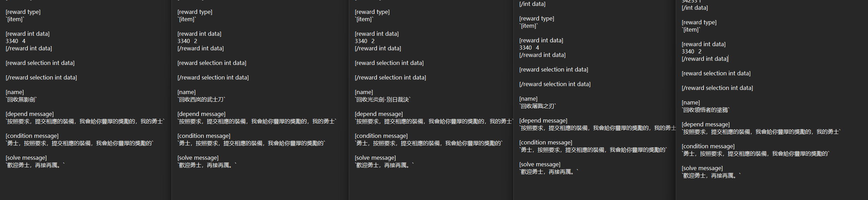Click [/int data] tag in 回收屠戮之刃 pane

tap(532, 4)
